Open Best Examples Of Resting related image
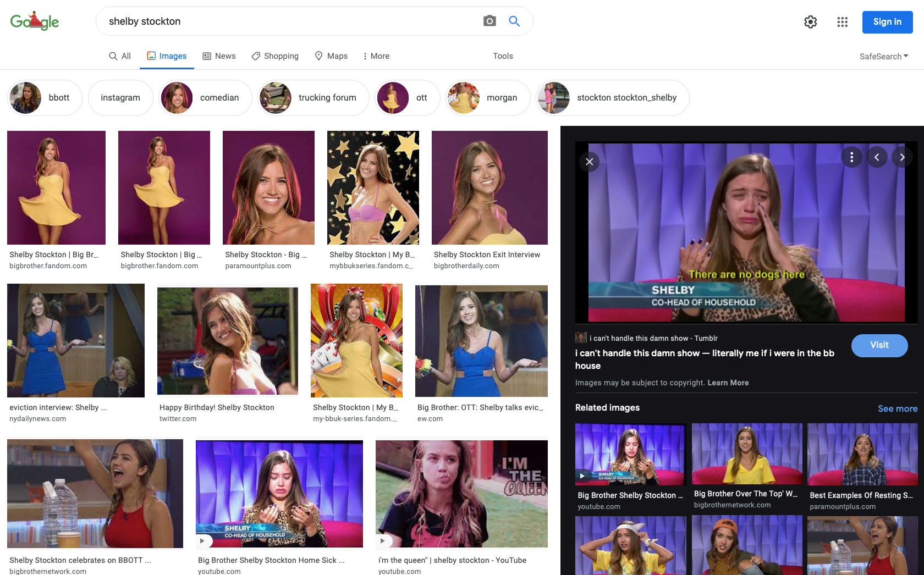The image size is (924, 575). 862,454
